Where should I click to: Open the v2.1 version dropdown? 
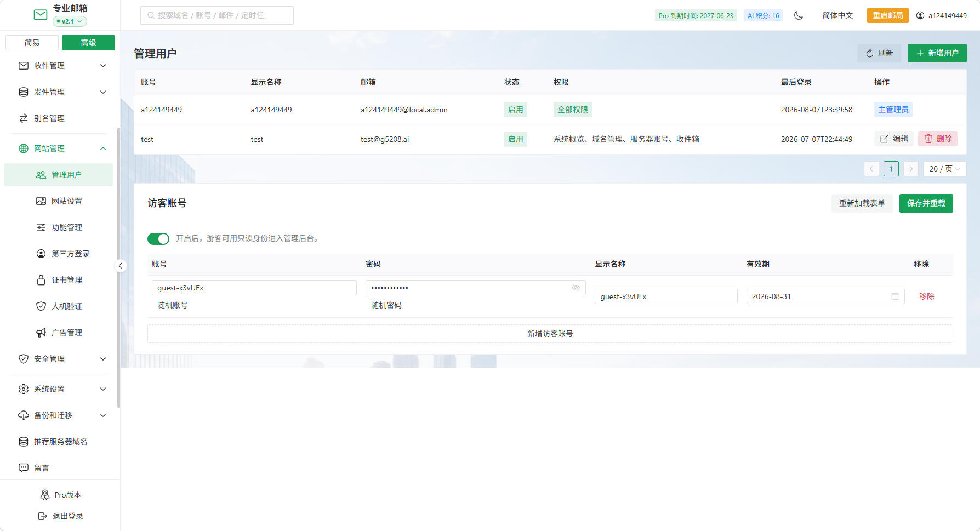70,21
